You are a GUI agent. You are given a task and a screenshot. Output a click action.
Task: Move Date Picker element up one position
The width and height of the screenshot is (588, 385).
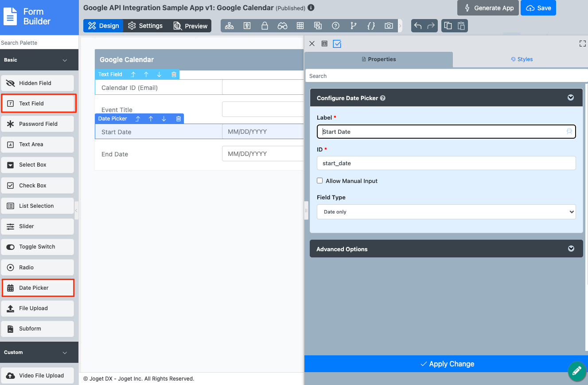pos(151,119)
